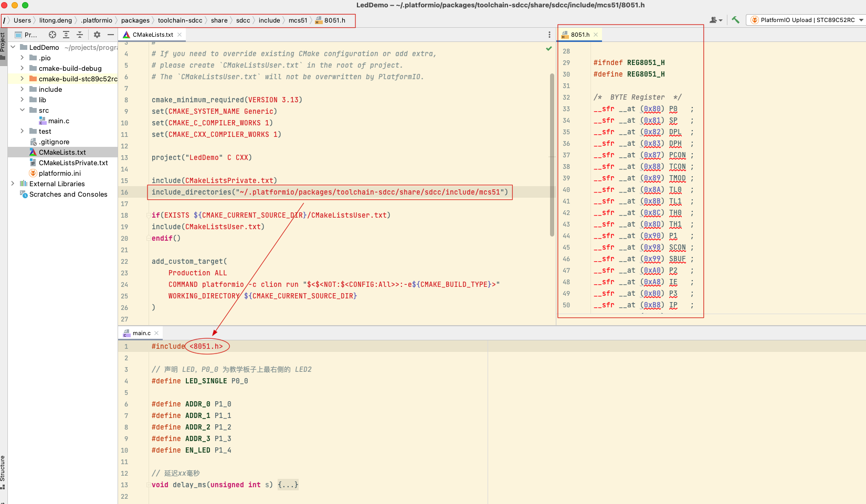The width and height of the screenshot is (866, 504).
Task: Expand External Libraries node
Action: 13,184
